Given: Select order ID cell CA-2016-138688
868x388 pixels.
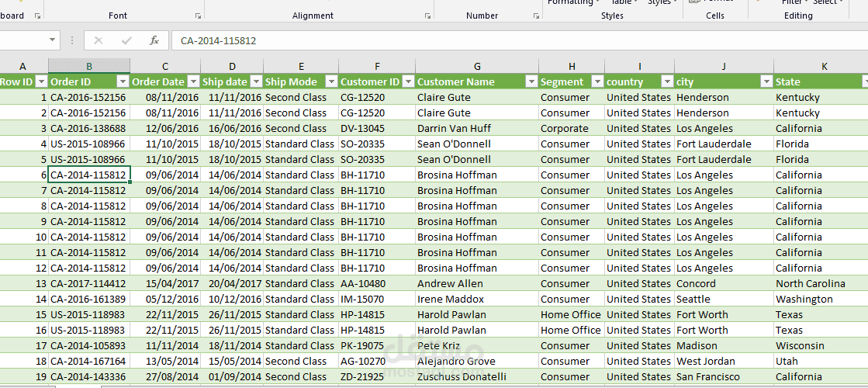Looking at the screenshot, I should 89,128.
